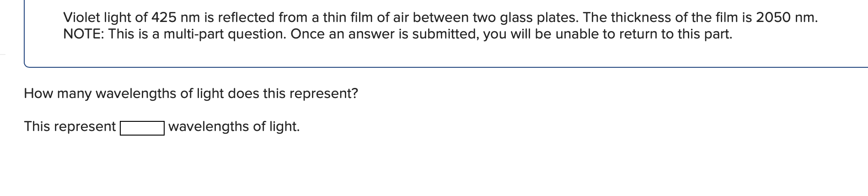Screen dimensions: 868x196
Task: Click "wavelengths of light." after the input box
Action: [234, 126]
